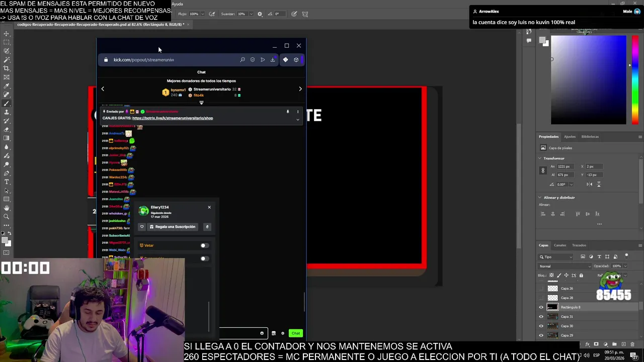
Task: Show the Capa 28 layer
Action: coord(541,298)
